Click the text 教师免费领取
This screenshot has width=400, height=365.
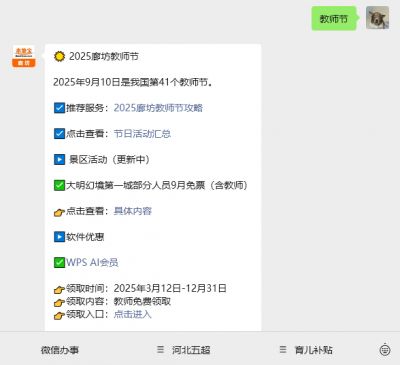142,301
